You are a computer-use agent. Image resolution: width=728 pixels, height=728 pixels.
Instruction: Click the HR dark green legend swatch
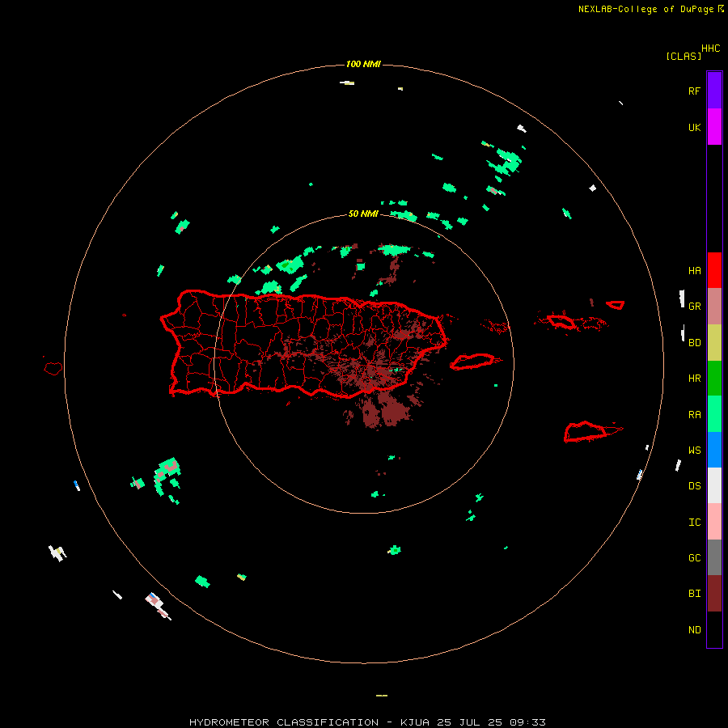tap(714, 379)
